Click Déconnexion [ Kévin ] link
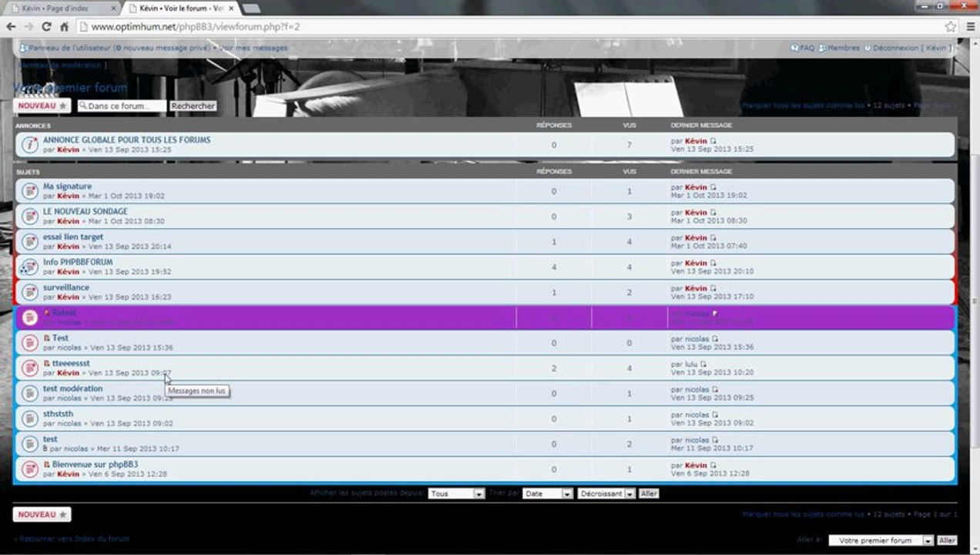 [x=908, y=48]
